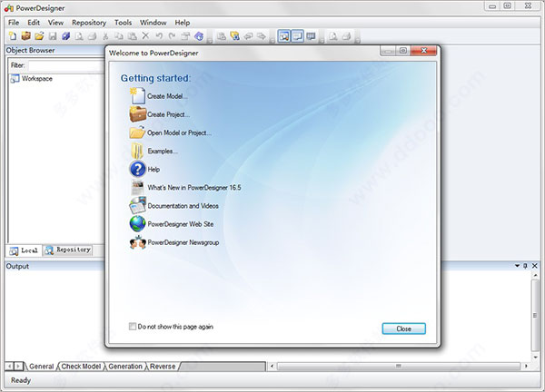Click the Save All toolbar icon
This screenshot has width=545, height=392.
(65, 35)
